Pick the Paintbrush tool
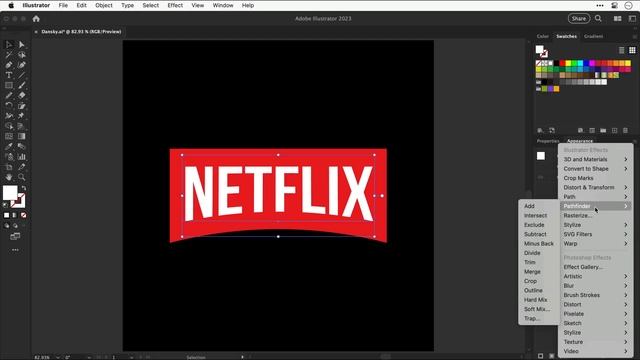This screenshot has height=360, width=640. pos(22,85)
